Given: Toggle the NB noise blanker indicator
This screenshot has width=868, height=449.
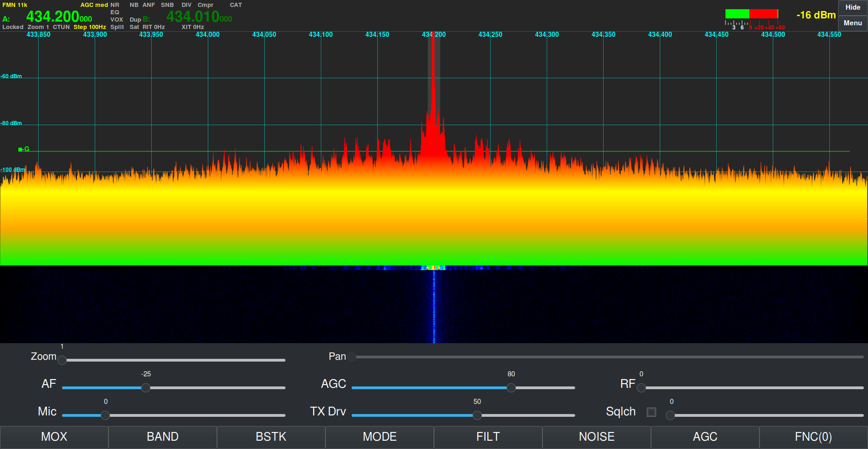Looking at the screenshot, I should (134, 5).
